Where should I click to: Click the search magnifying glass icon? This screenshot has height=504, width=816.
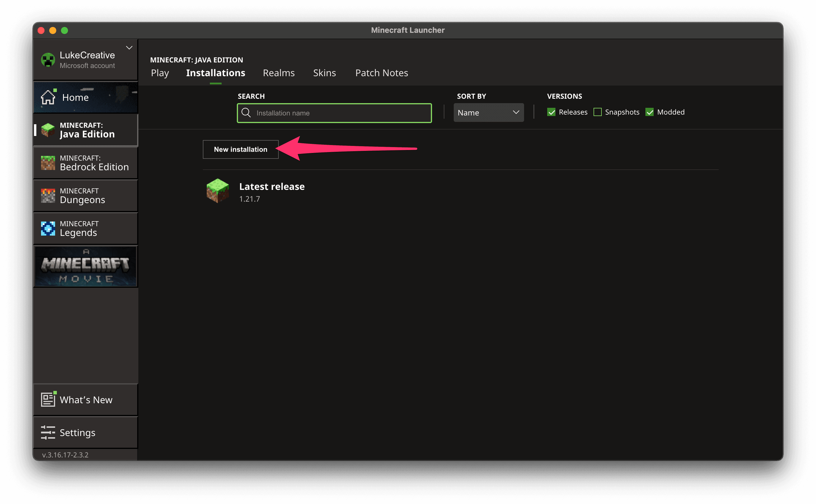pos(246,113)
